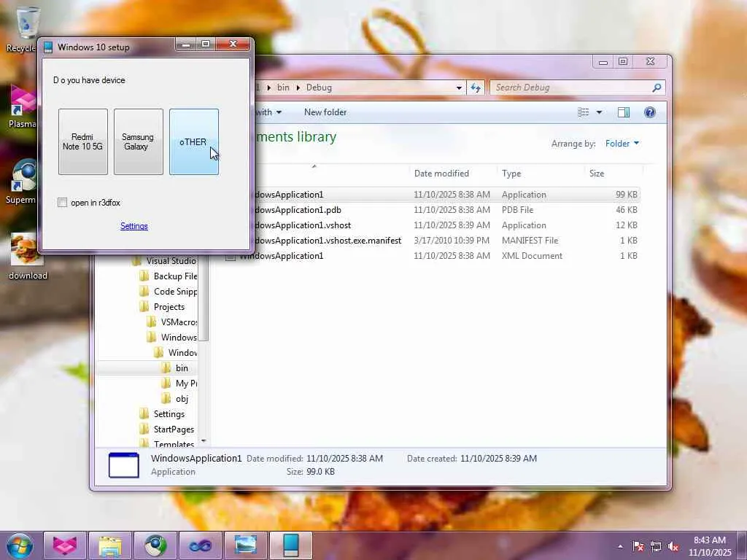Image resolution: width=747 pixels, height=560 pixels.
Task: Open the pink fox app on the taskbar
Action: (65, 545)
